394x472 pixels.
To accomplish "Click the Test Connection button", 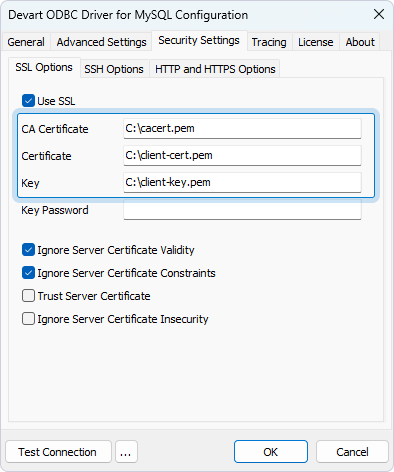I will point(58,452).
